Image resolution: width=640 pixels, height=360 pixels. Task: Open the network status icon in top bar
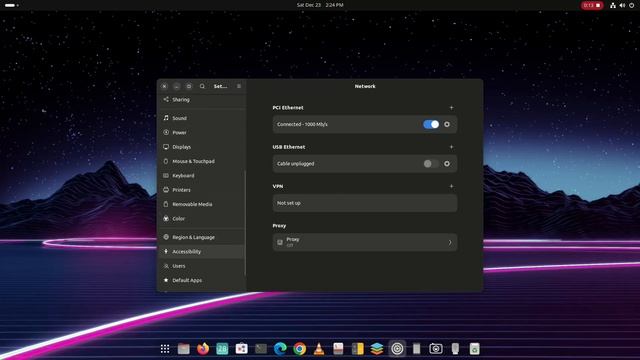(x=613, y=5)
